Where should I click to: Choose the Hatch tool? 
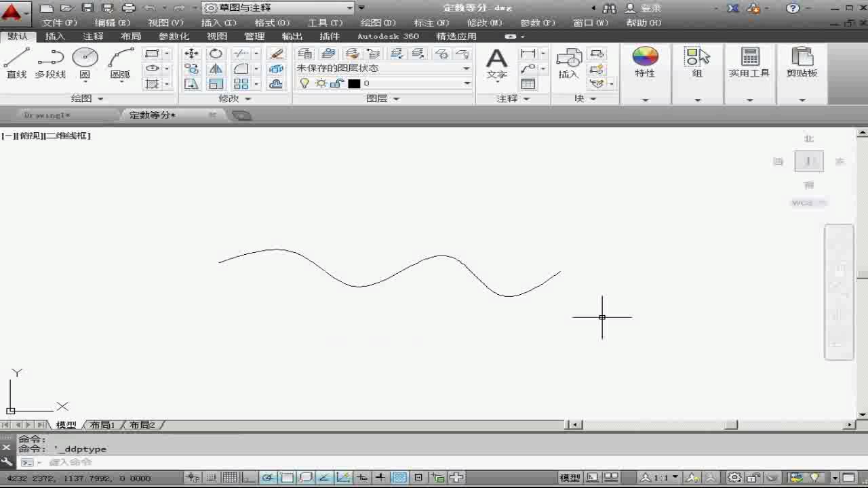click(x=152, y=84)
